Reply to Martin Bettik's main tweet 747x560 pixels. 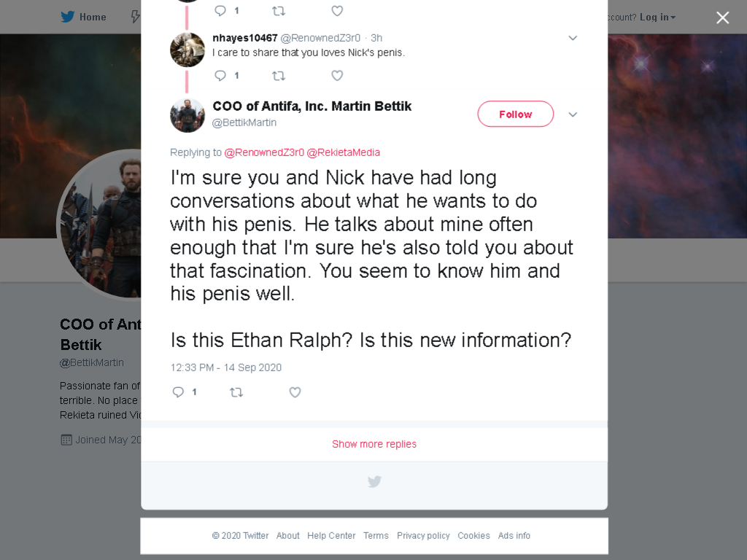[178, 392]
